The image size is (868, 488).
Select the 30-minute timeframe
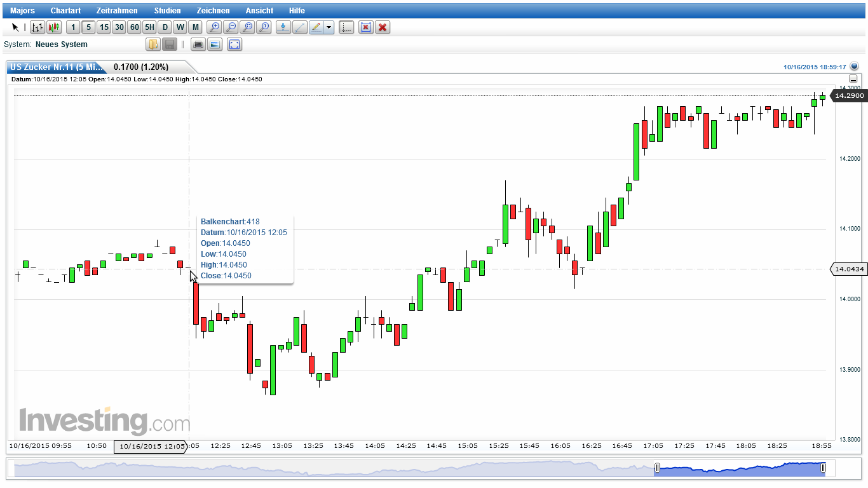[x=119, y=27]
